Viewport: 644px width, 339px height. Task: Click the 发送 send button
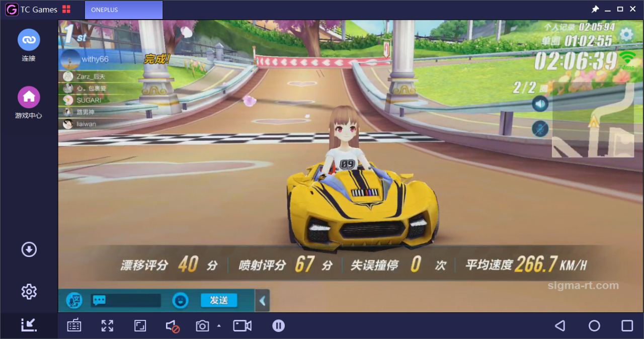coord(219,300)
